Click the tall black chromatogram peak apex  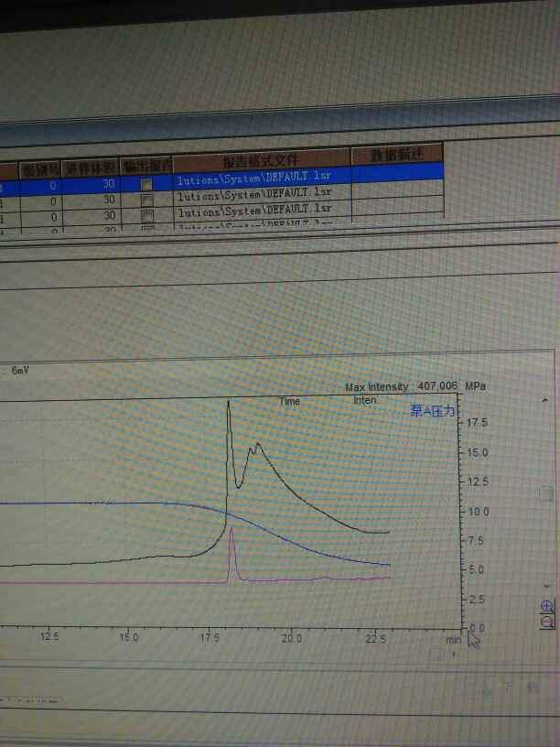(229, 404)
